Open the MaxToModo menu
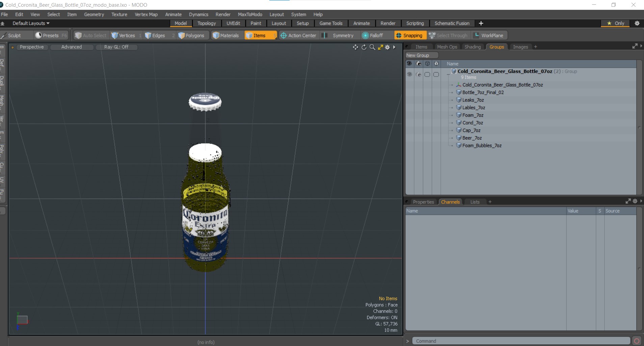 coord(250,15)
